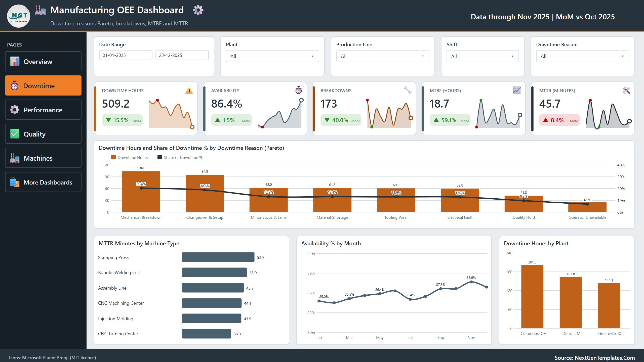Click the Mechanical Breakdown bar in Pareto
The height and width of the screenshot is (362, 644).
point(141,192)
